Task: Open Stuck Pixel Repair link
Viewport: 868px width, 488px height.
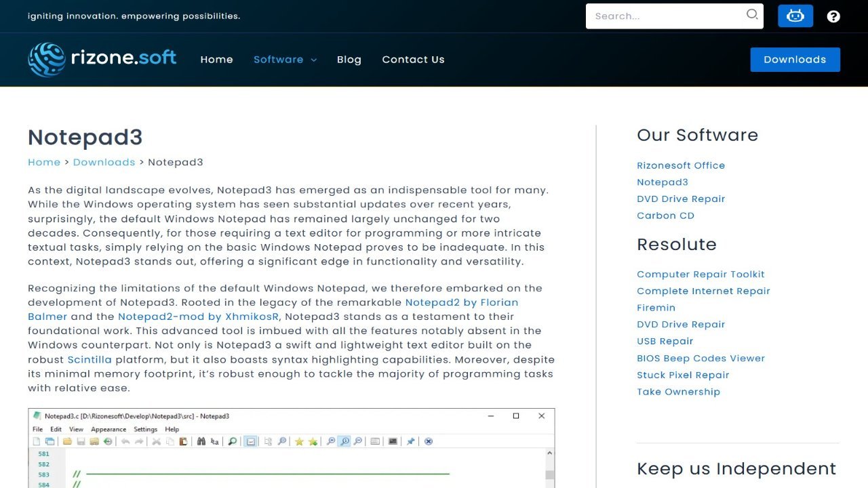Action: 683,375
